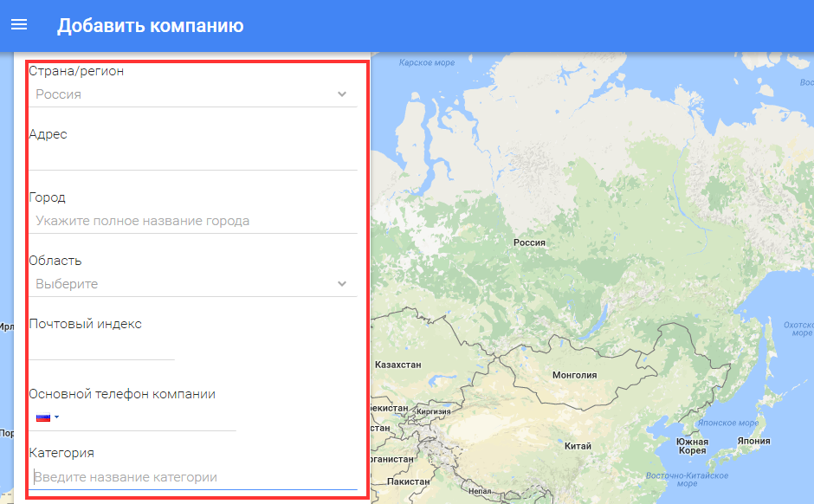This screenshot has height=504, width=814.
Task: Click the Россия label on the map
Action: [529, 242]
